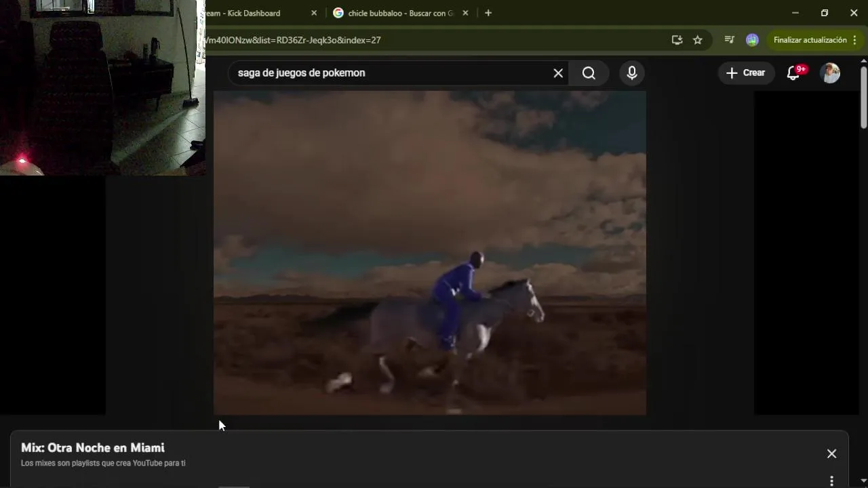Switch to chicle bubbaloo Google search tab
Image resolution: width=868 pixels, height=488 pixels.
coord(400,13)
